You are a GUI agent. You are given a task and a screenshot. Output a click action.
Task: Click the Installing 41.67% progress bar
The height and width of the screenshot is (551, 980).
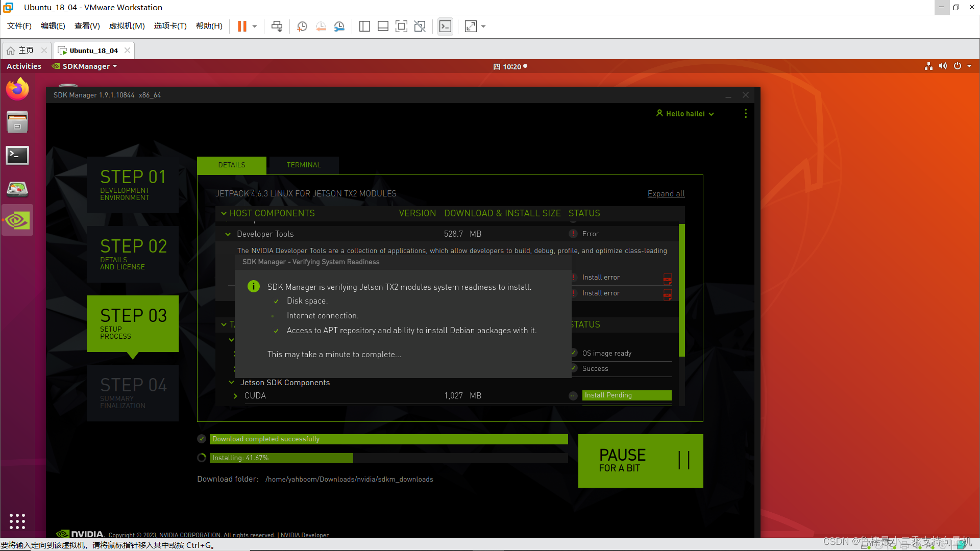click(389, 458)
